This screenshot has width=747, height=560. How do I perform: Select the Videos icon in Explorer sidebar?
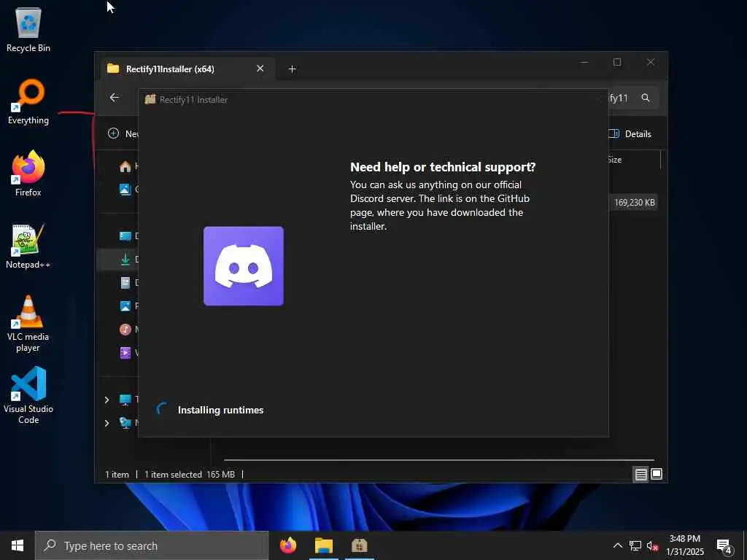click(125, 353)
